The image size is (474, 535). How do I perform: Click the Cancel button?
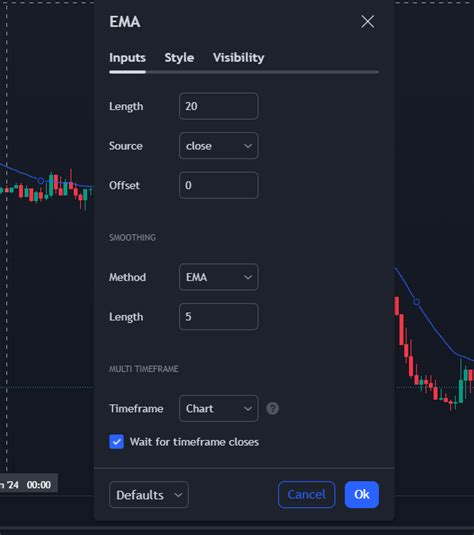[306, 494]
